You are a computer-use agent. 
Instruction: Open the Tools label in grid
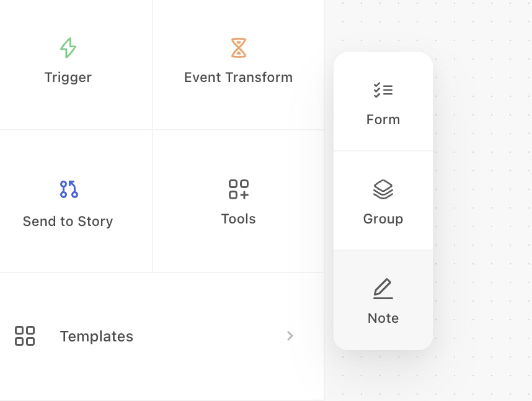[239, 219]
